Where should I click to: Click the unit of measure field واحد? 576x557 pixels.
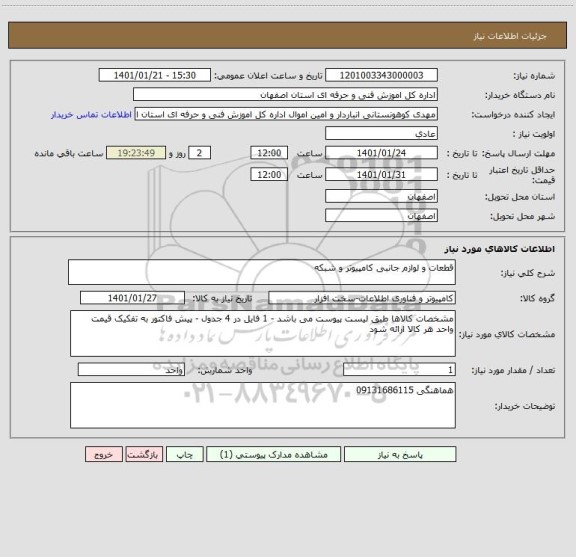point(131,370)
